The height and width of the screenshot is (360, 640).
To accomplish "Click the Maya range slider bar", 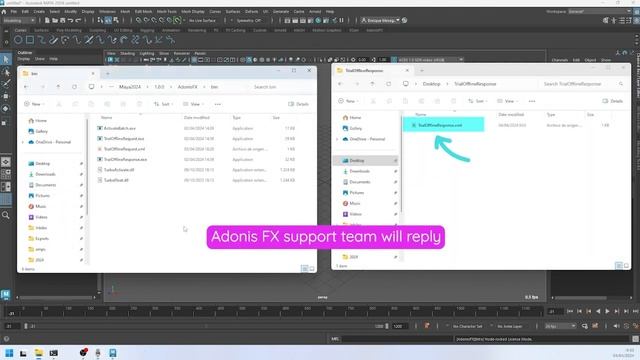I will point(206,326).
